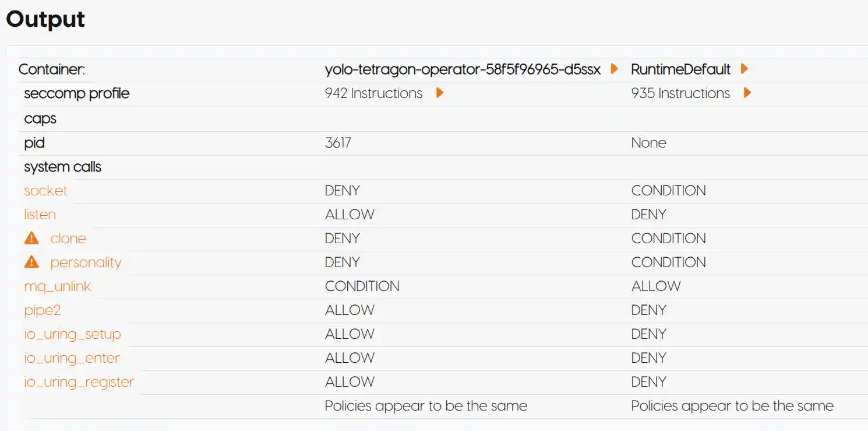Screen dimensions: 868x431
Task: Expand 942 Instructions arrow
Action: pos(440,93)
